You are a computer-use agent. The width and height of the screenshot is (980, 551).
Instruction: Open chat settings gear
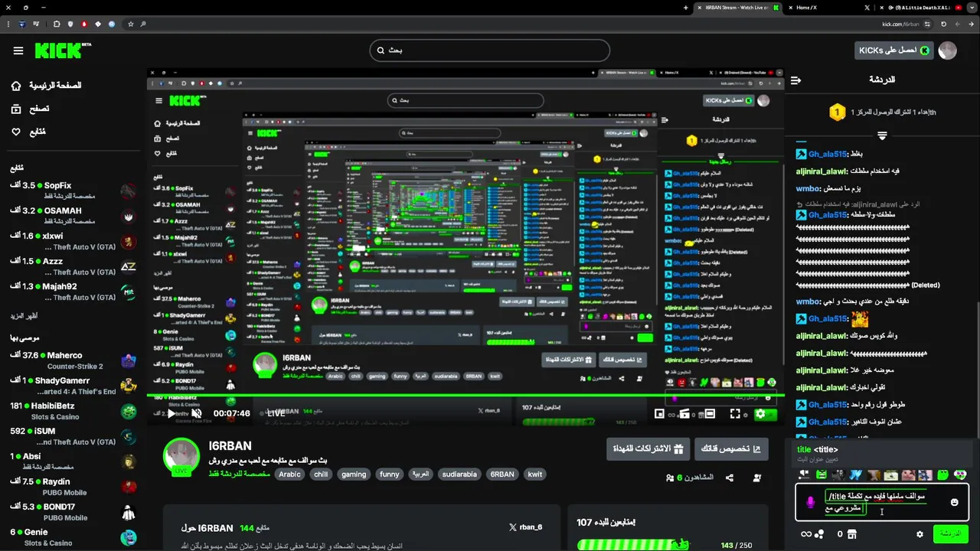920,534
